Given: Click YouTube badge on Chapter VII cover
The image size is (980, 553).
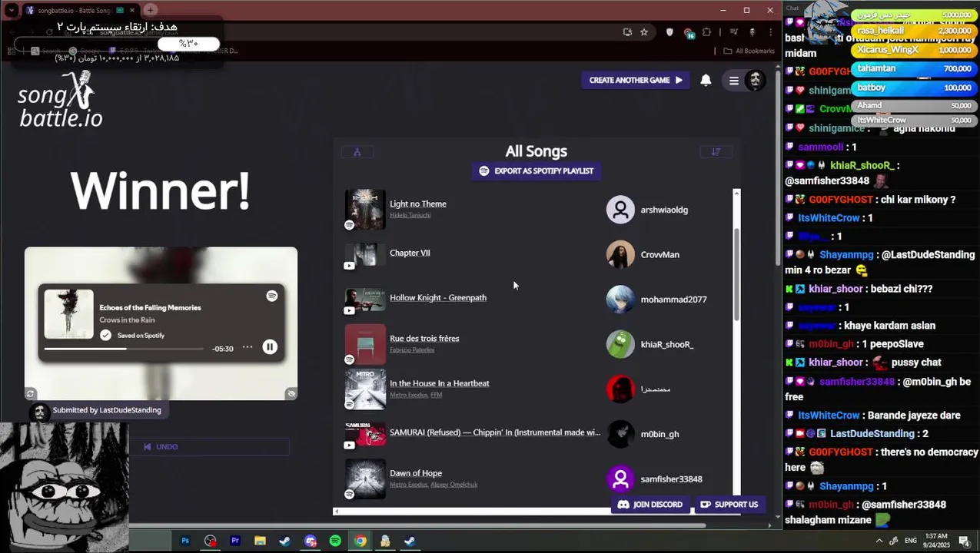Looking at the screenshot, I should [x=349, y=266].
